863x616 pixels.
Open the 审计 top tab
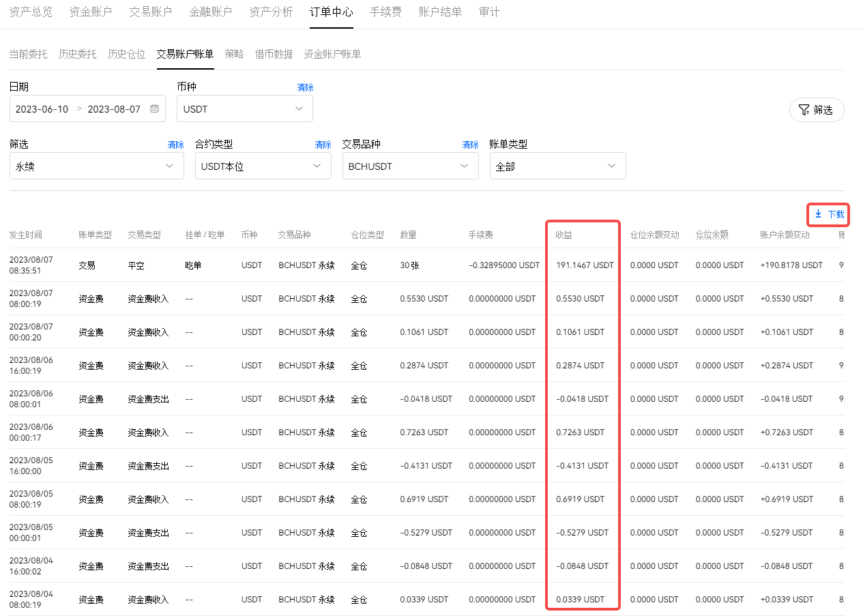pyautogui.click(x=489, y=12)
